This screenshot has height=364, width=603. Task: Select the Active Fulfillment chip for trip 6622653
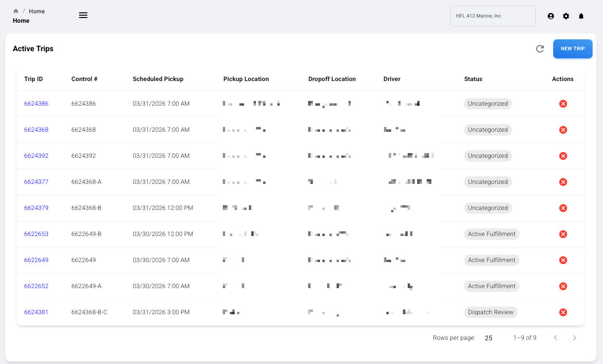(492, 234)
